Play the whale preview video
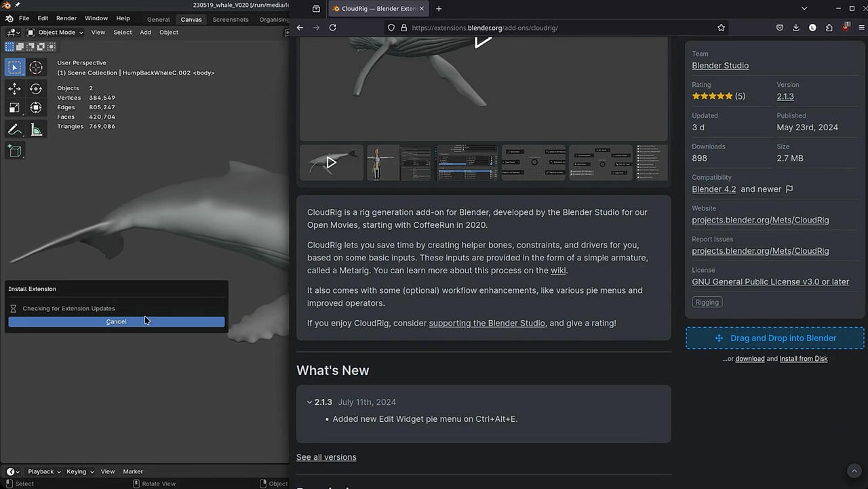This screenshot has width=868, height=489. coord(482,40)
